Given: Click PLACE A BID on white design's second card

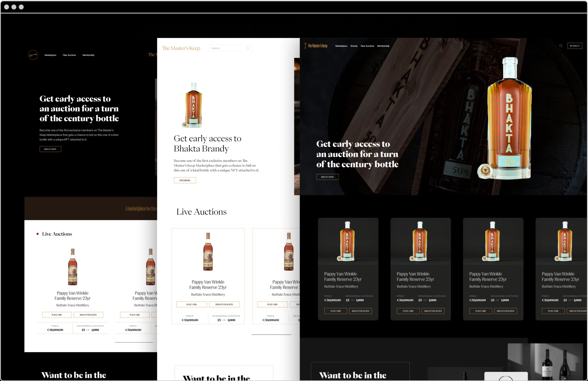Looking at the screenshot, I should [x=272, y=305].
